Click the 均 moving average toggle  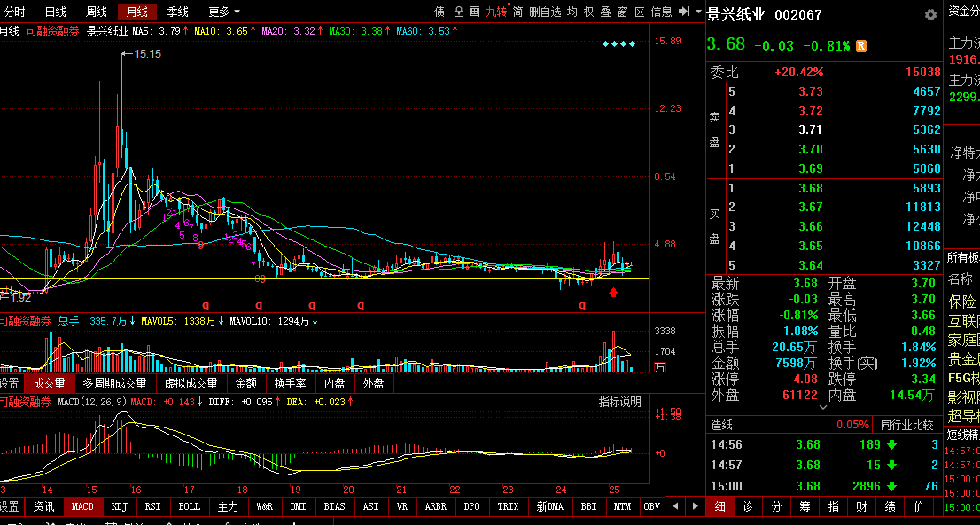point(572,12)
